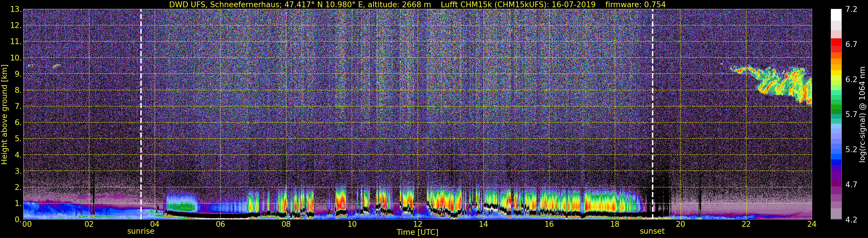Click the '3.' height axis tick label
Image resolution: width=868 pixels, height=238 pixels.
pyautogui.click(x=18, y=171)
